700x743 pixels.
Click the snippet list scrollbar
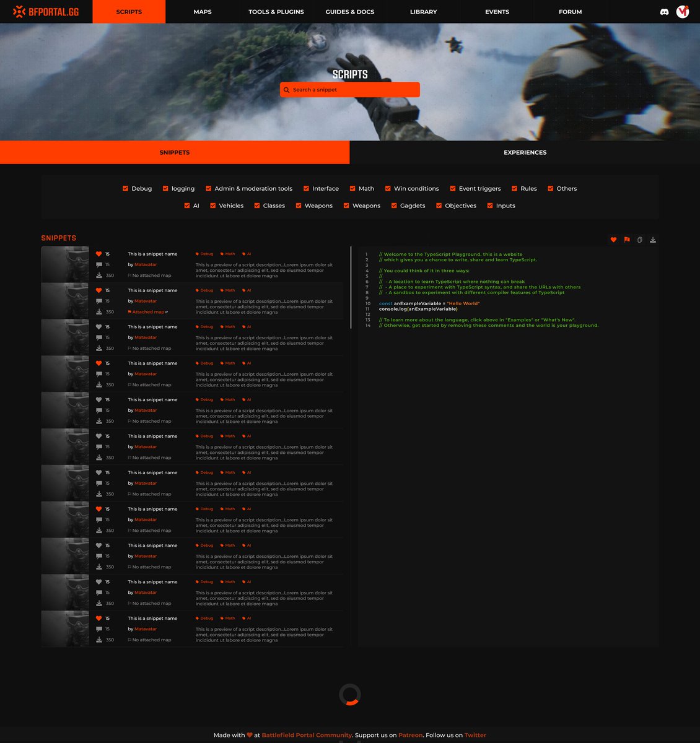(x=351, y=287)
